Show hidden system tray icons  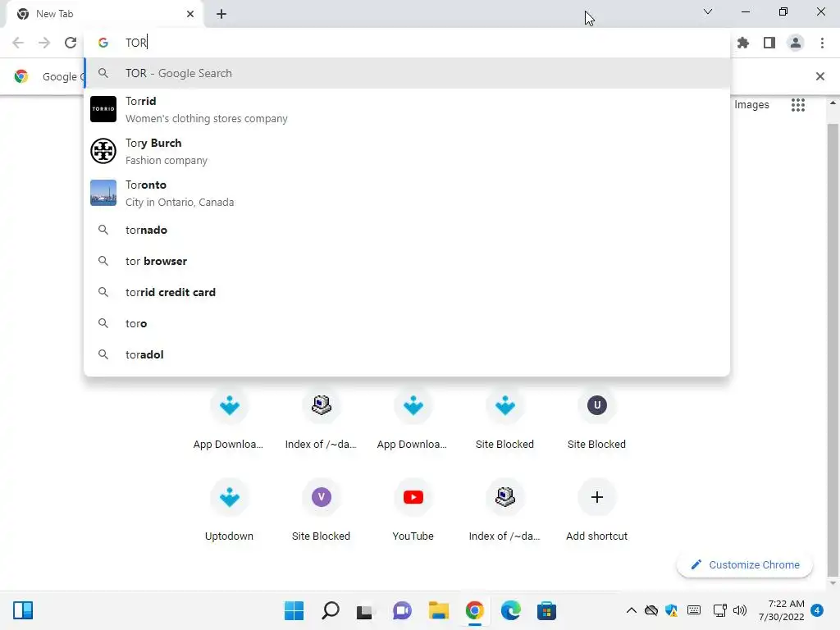coord(632,610)
